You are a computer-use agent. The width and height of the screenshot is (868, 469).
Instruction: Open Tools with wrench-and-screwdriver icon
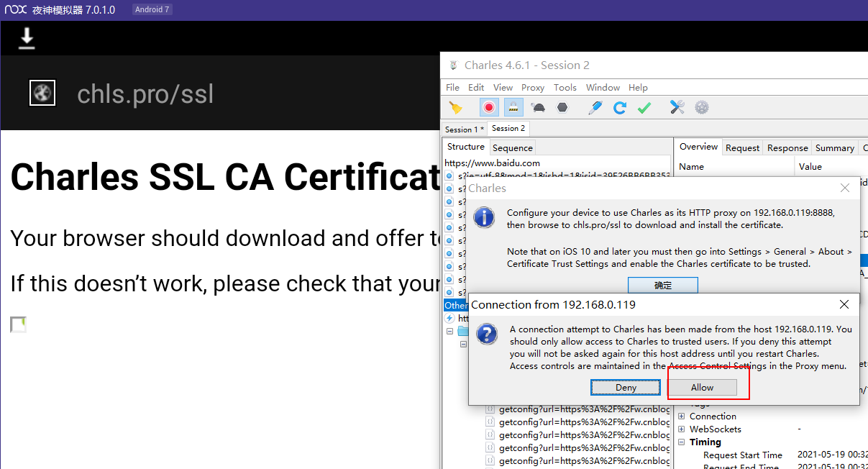click(x=677, y=108)
